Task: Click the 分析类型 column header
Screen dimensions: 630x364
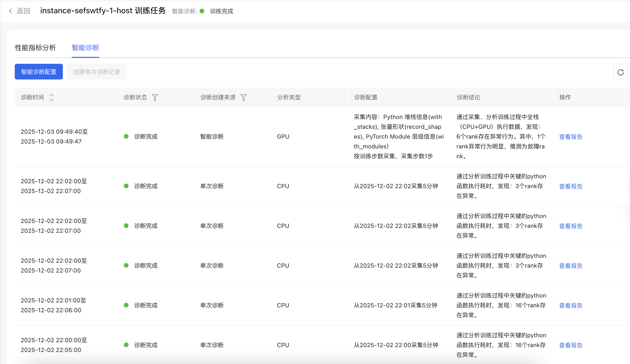Action: [x=289, y=97]
